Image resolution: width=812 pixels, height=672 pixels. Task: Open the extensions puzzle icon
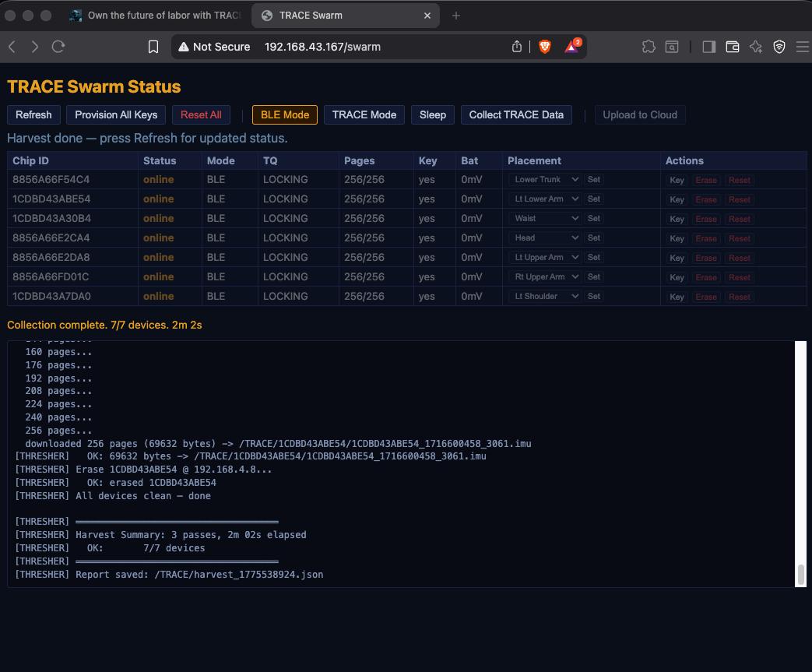coord(649,47)
